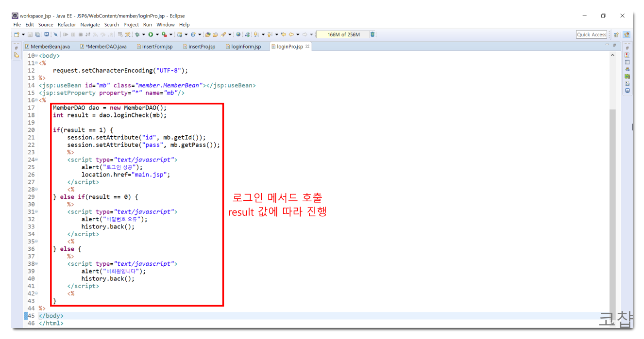Click the location.href="main.jsp" line
This screenshot has height=339, width=644.
pyautogui.click(x=126, y=175)
